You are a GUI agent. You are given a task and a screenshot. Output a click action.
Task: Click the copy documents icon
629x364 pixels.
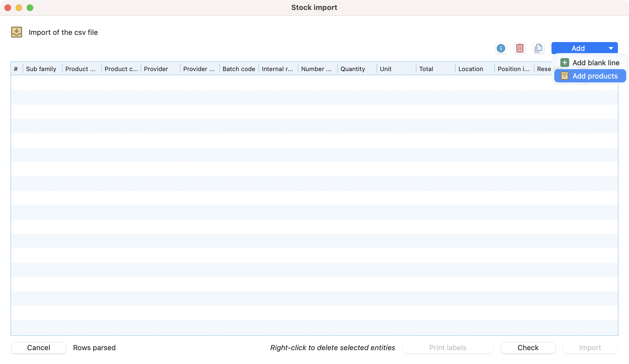point(538,48)
